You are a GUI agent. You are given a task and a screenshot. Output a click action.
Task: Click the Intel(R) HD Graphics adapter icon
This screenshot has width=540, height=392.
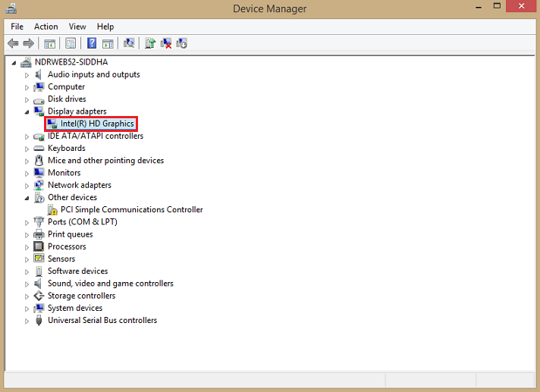[x=52, y=124]
